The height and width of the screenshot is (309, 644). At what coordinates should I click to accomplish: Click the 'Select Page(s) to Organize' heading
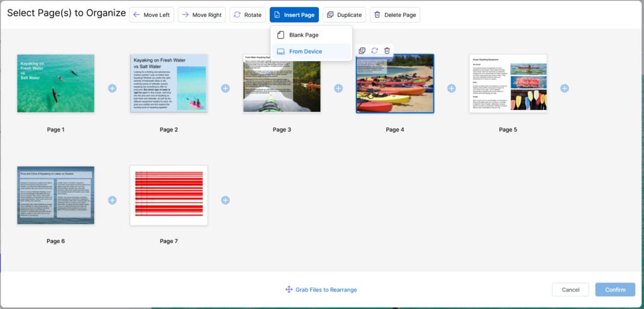67,13
